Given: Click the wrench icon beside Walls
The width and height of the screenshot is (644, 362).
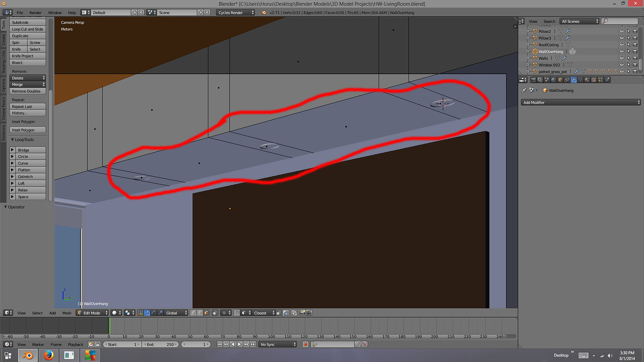Looking at the screenshot, I should click(564, 58).
